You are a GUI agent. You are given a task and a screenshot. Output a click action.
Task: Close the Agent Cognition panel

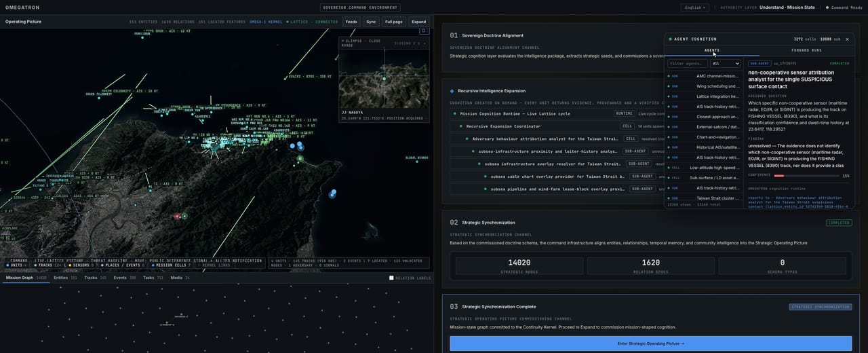[x=847, y=39]
